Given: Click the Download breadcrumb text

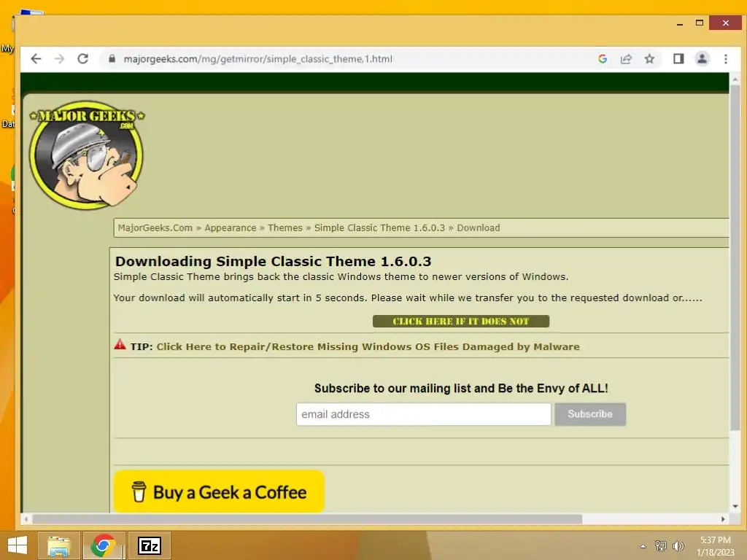Looking at the screenshot, I should tap(479, 227).
